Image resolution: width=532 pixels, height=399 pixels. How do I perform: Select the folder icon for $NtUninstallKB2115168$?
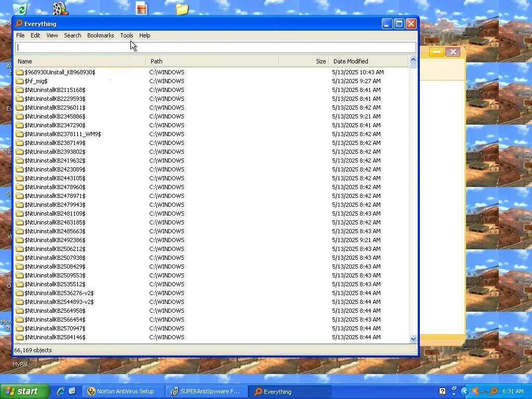point(20,90)
